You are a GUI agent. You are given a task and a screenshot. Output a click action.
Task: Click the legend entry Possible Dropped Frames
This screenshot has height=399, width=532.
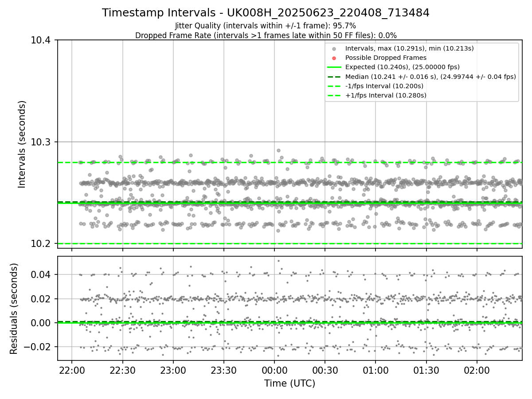(386, 58)
